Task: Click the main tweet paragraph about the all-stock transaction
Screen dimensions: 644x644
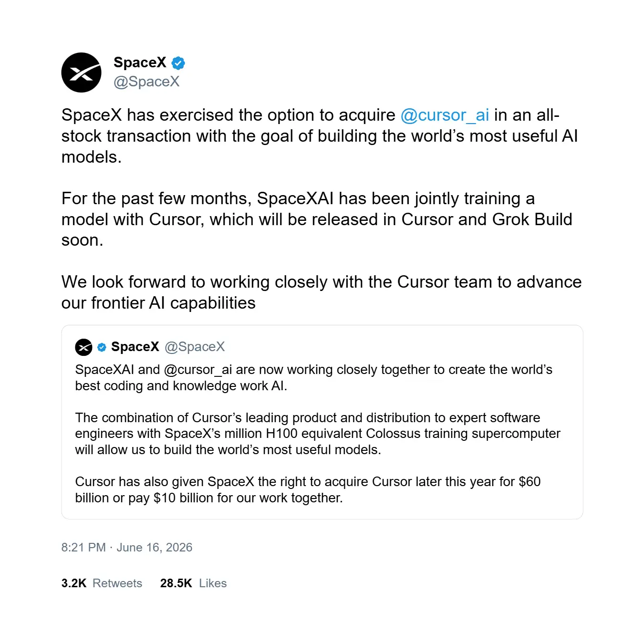Action: click(x=320, y=136)
